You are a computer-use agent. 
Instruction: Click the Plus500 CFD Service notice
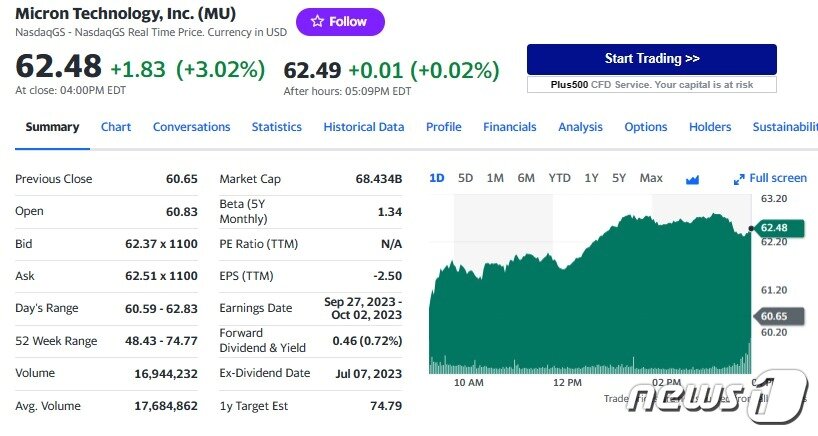click(651, 84)
